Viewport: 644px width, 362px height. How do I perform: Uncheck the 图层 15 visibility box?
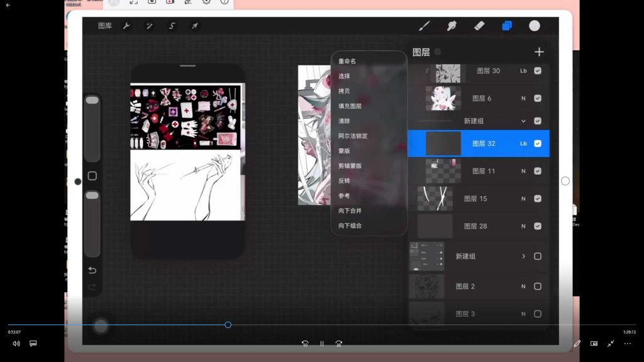click(x=538, y=199)
